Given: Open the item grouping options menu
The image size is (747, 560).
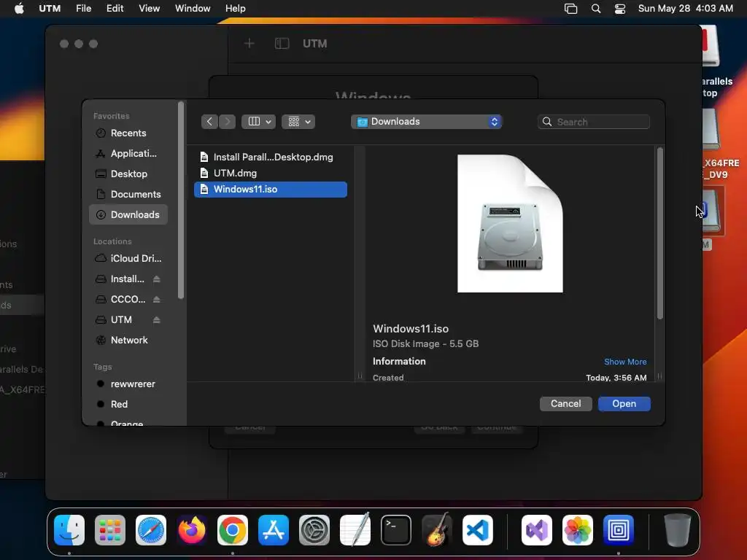Looking at the screenshot, I should click(x=298, y=122).
